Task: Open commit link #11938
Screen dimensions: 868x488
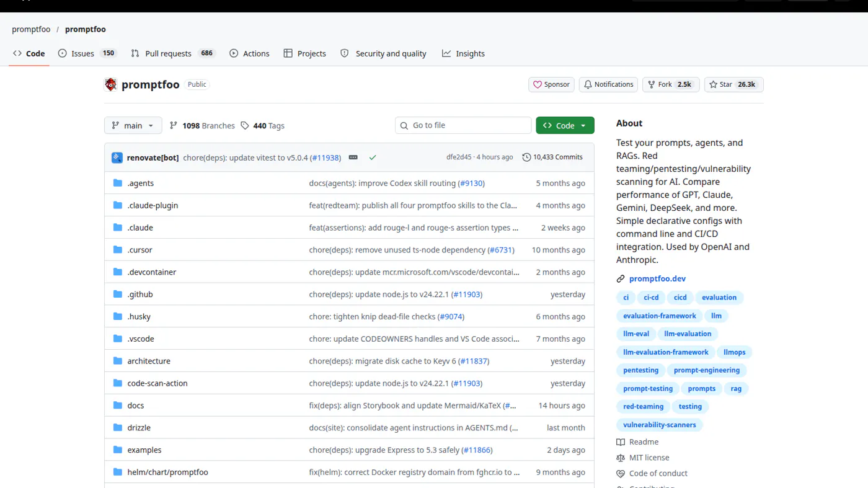Action: pos(326,157)
